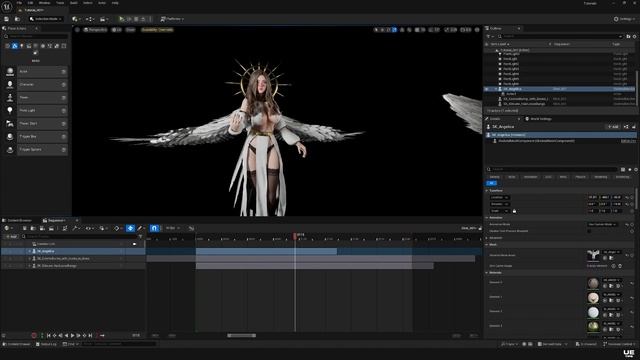Click the Trigger Box item in Place Actors
640x360 pixels.
[36, 136]
